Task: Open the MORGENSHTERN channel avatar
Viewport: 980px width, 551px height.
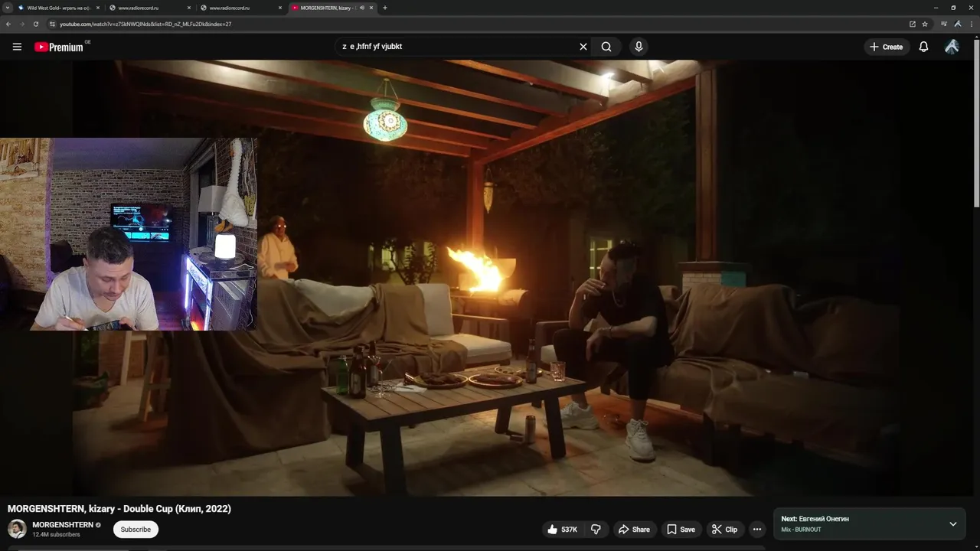Action: point(17,529)
